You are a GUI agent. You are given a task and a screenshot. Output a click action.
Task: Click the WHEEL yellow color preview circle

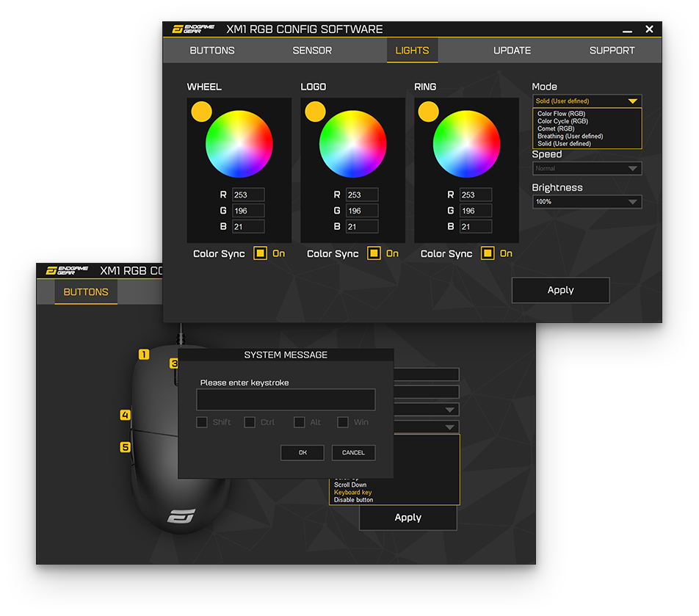pos(201,112)
